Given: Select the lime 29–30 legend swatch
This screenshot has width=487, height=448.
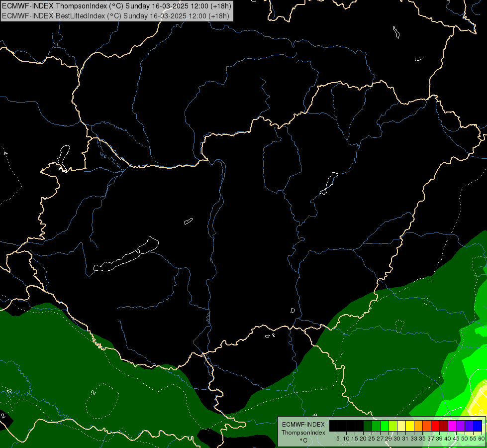Looking at the screenshot, I should coord(393,426).
